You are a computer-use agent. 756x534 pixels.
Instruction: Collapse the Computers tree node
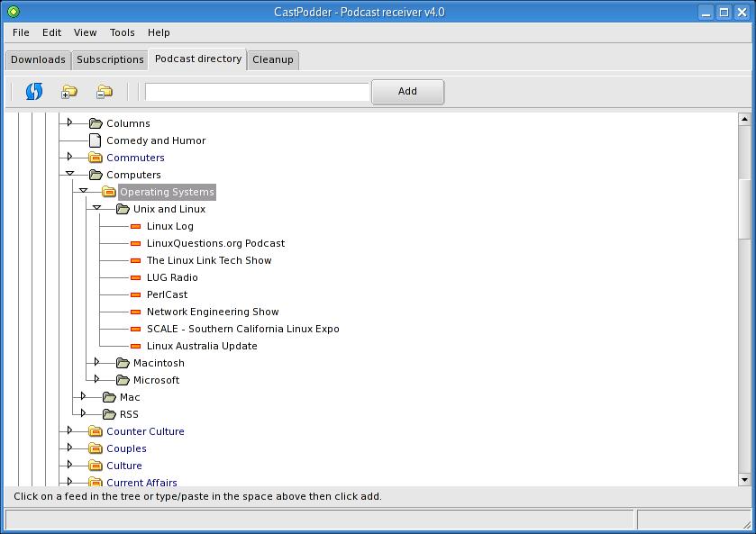click(69, 175)
